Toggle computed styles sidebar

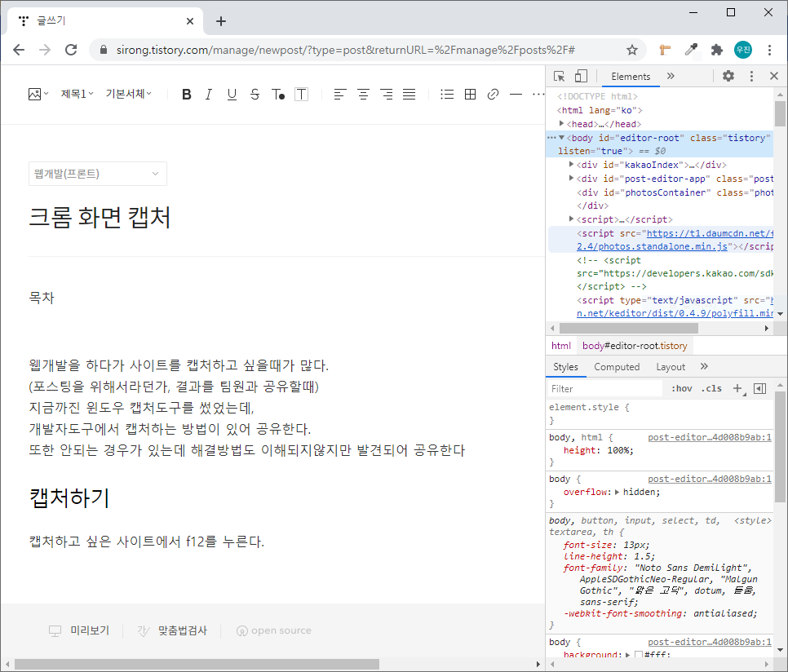tap(760, 388)
